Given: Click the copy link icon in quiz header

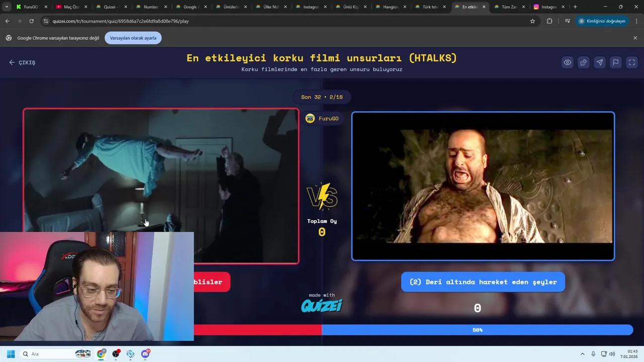Looking at the screenshot, I should (583, 62).
